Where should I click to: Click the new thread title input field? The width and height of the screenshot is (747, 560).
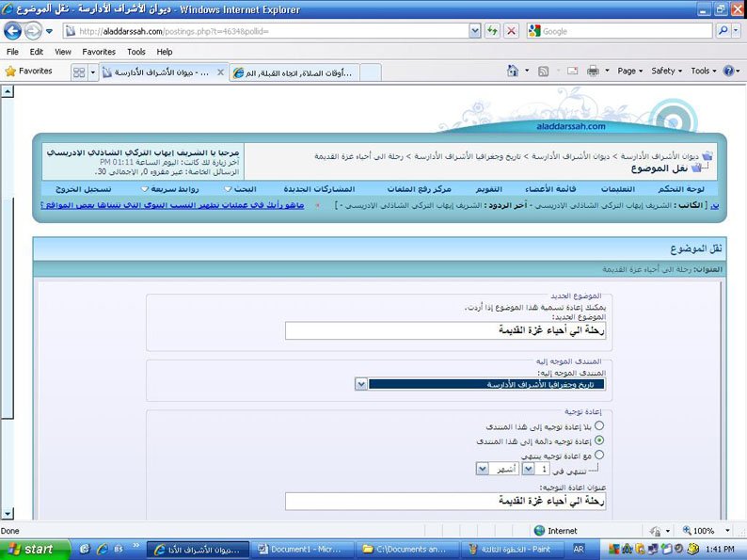[x=446, y=331]
